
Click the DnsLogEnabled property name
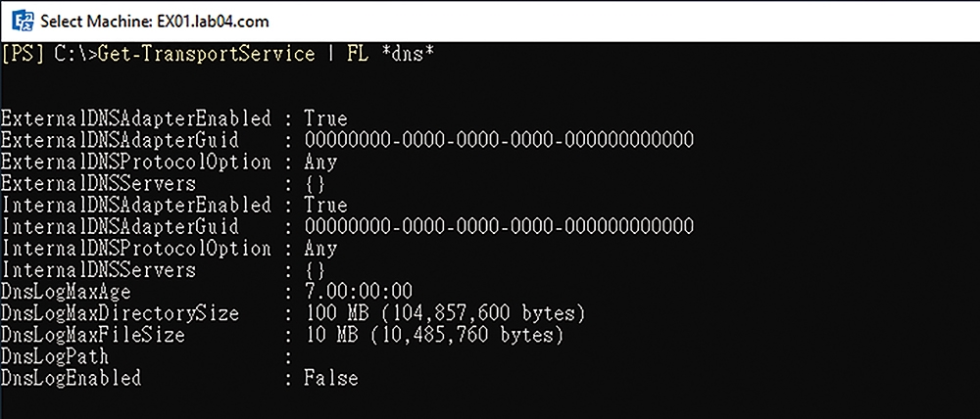pyautogui.click(x=72, y=379)
